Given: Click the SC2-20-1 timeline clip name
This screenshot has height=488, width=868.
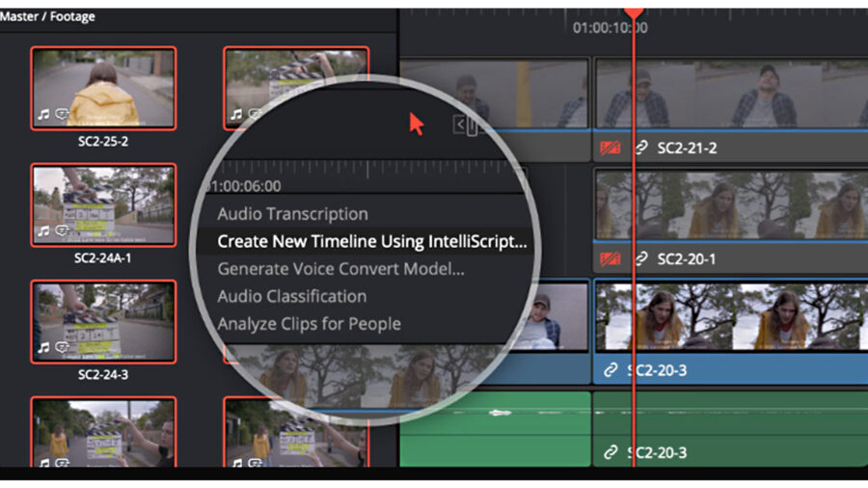Looking at the screenshot, I should 687,258.
